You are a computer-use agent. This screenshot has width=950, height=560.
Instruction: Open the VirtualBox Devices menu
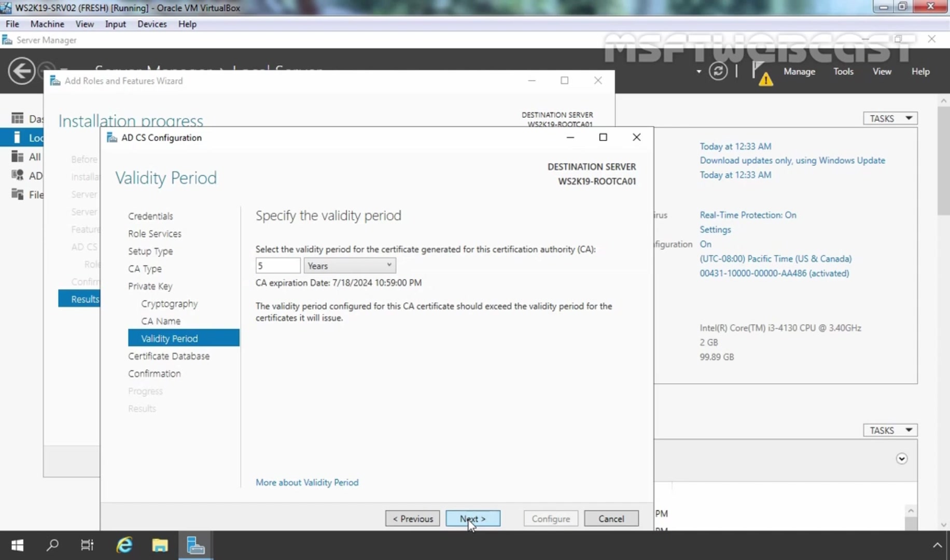click(x=152, y=24)
